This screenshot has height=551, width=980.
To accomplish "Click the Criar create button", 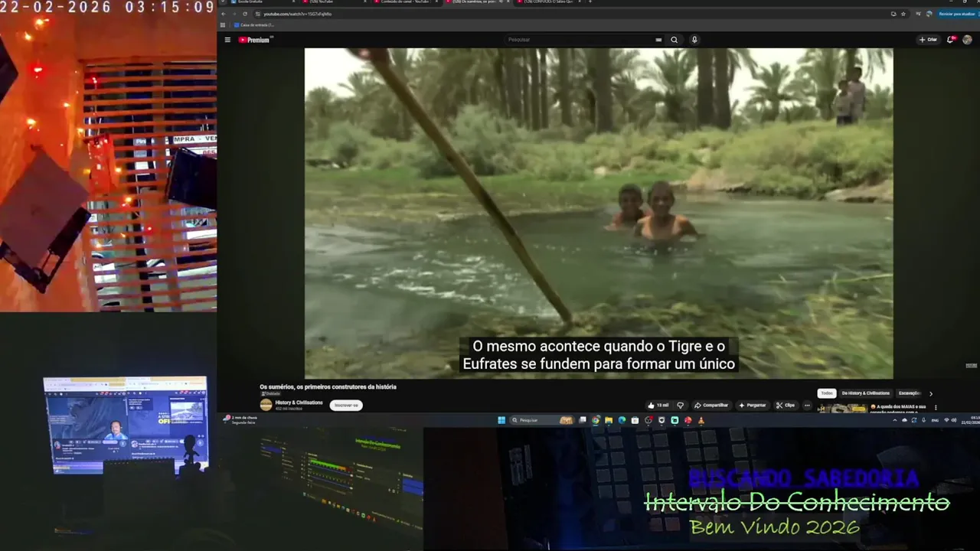I will (928, 40).
